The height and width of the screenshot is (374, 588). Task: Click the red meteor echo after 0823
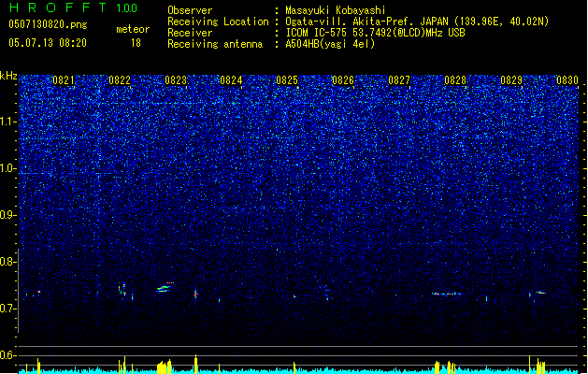195,294
